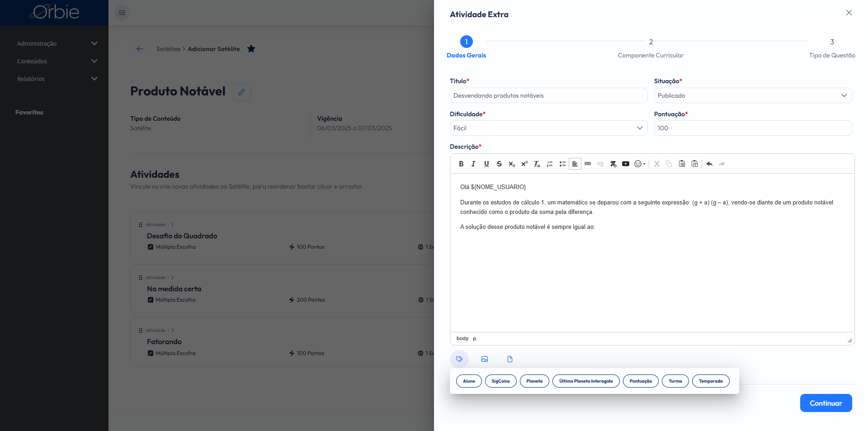
Task: Open the Situação dropdown showing Publicado
Action: [x=753, y=95]
